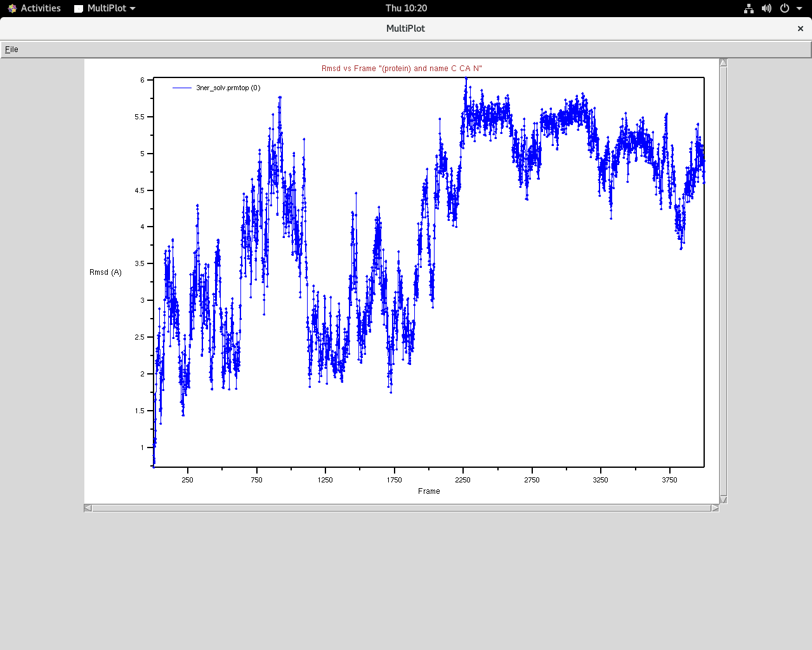Click the down arrow on vertical scrollbar

pos(723,500)
